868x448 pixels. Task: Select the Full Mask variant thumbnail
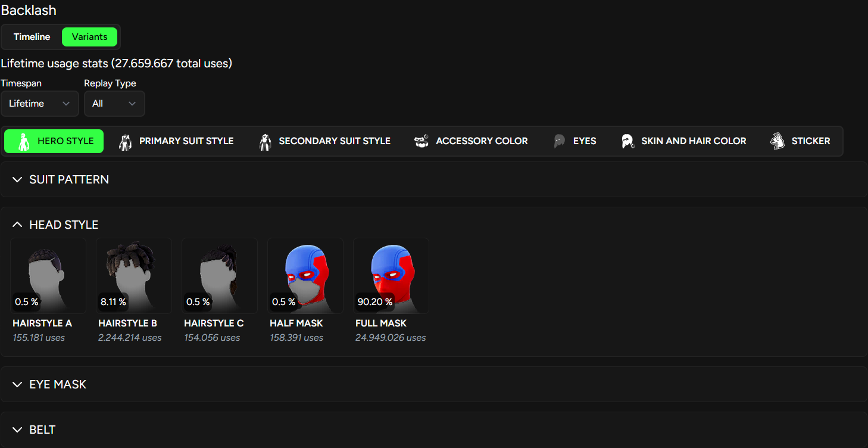point(391,275)
